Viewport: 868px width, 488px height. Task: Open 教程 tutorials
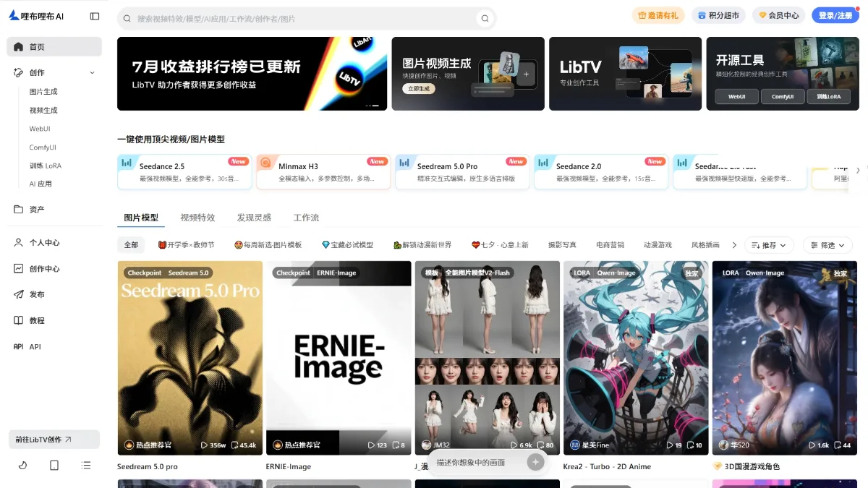point(54,321)
